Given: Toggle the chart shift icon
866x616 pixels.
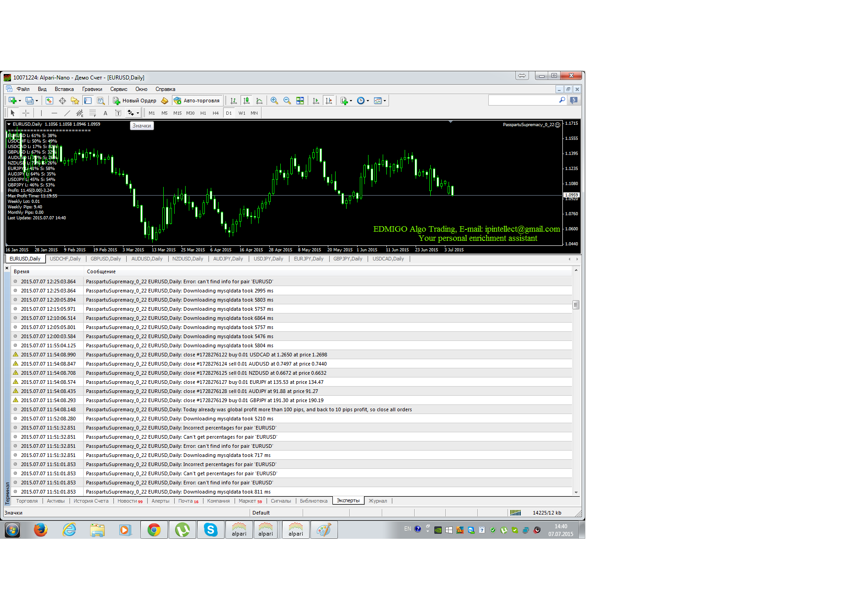Looking at the screenshot, I should 329,101.
